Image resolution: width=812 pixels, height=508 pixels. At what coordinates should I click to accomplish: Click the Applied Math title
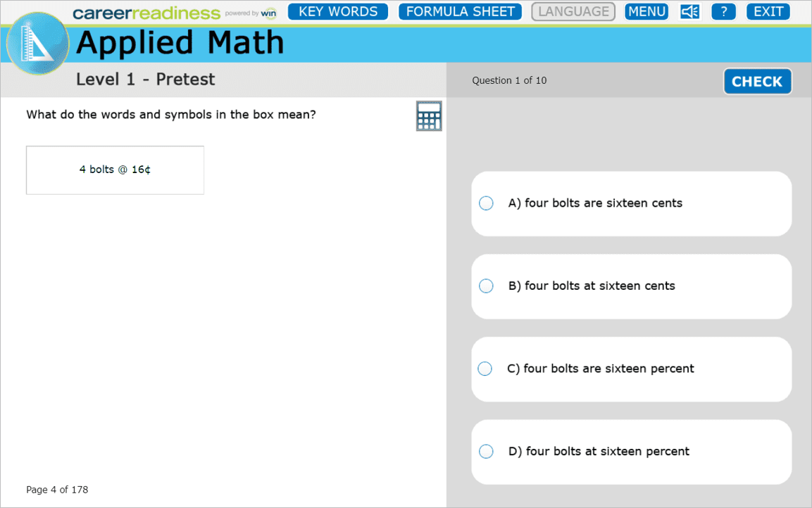click(180, 43)
